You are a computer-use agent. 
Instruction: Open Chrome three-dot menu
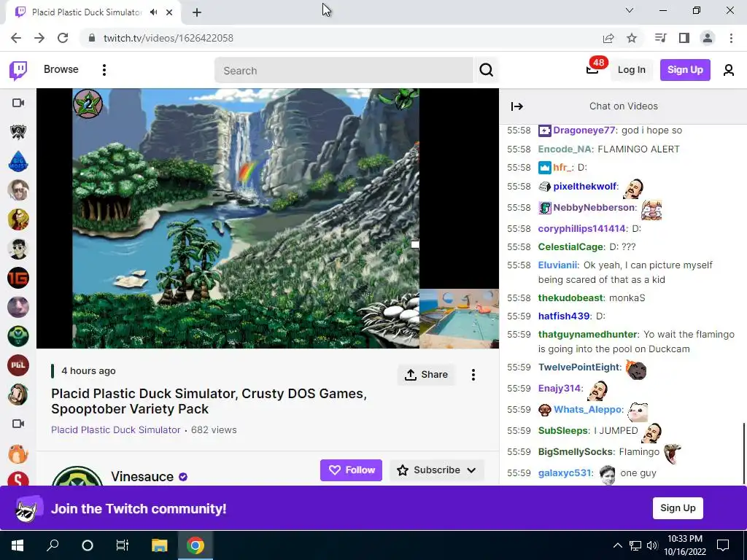pos(731,38)
